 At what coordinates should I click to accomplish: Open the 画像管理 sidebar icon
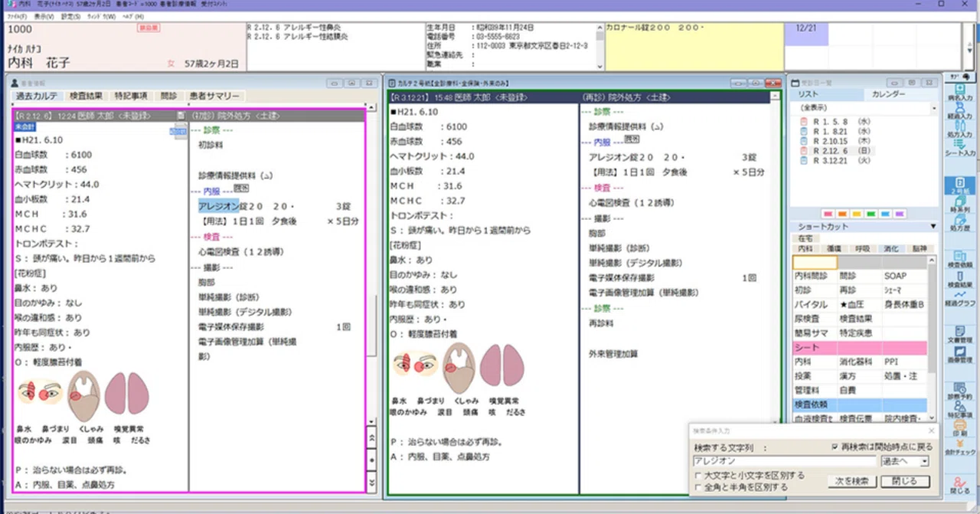coord(960,353)
